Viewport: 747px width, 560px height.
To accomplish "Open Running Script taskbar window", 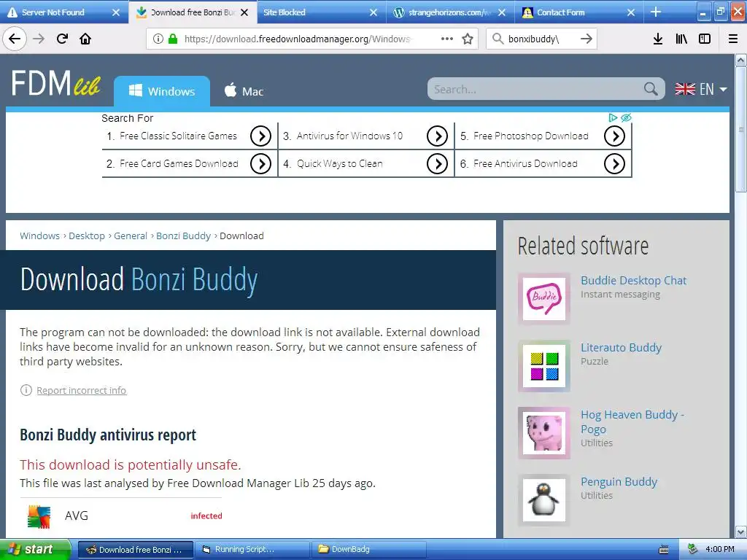I will pyautogui.click(x=252, y=549).
